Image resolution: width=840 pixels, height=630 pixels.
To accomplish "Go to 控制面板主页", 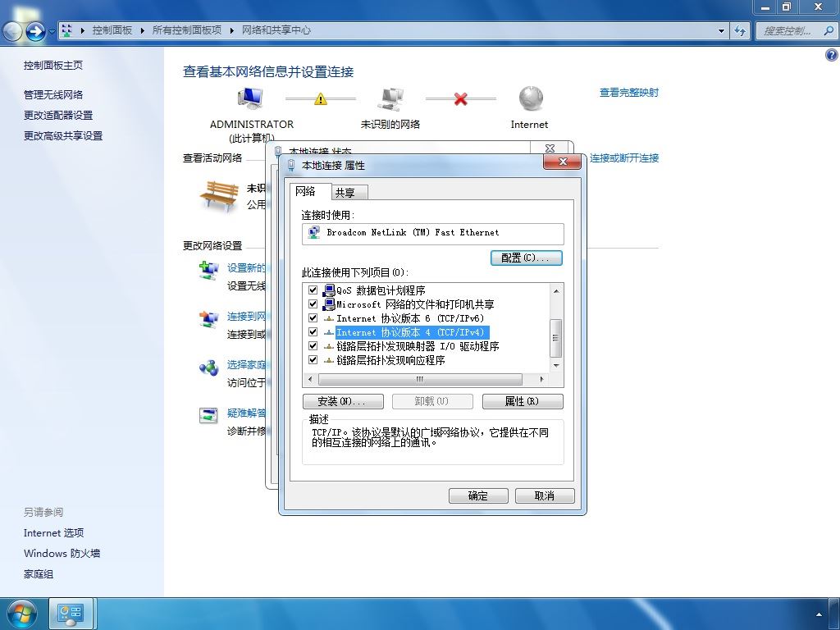I will [53, 66].
